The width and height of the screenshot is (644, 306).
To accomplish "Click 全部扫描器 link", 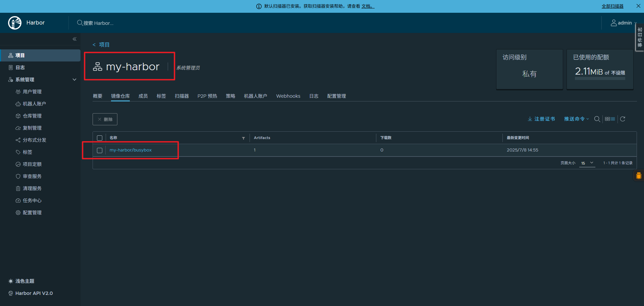I will click(x=612, y=6).
